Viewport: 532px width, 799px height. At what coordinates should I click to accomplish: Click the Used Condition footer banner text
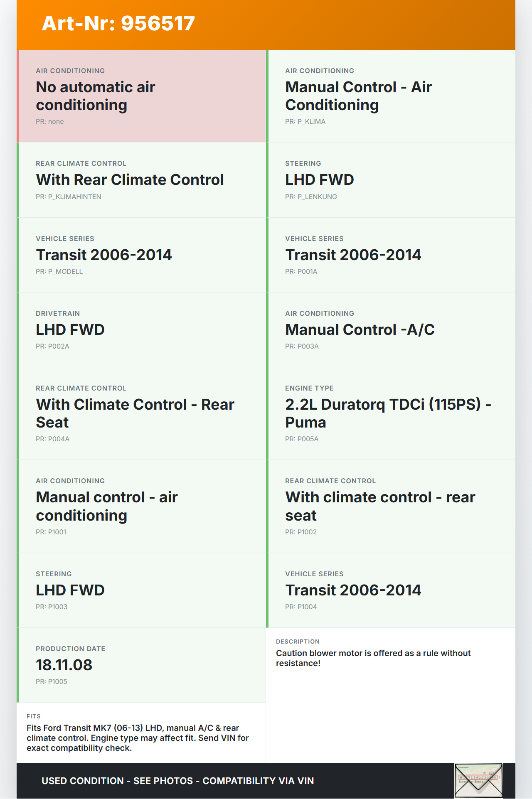[178, 781]
